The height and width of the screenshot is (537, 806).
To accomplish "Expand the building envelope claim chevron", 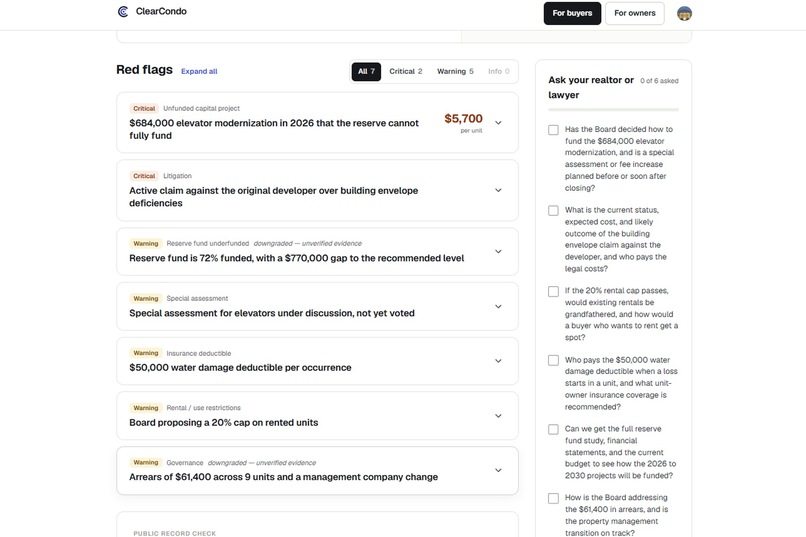I will 498,190.
